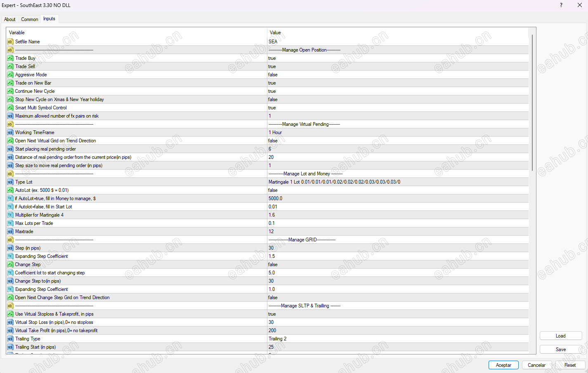
Task: Select the Smart Multi Symbol Control icon
Action: tap(10, 108)
